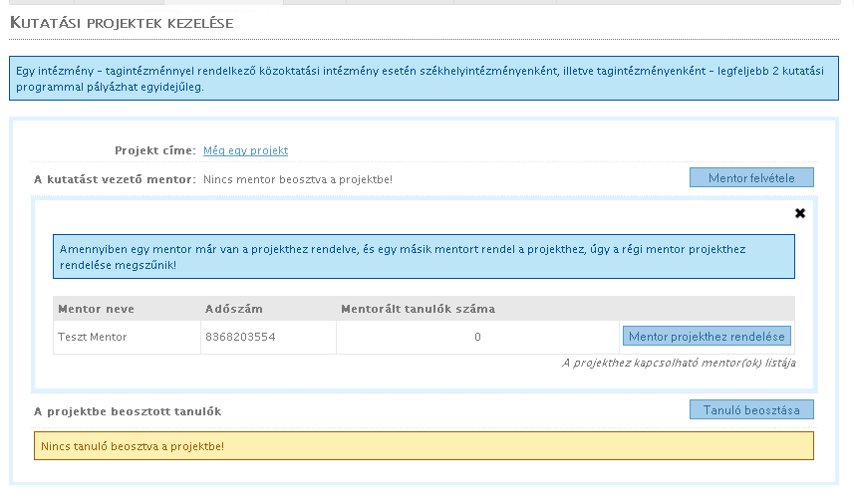Click the 'Nincs tanuló beosztva a projektbe!' warning

(424, 446)
